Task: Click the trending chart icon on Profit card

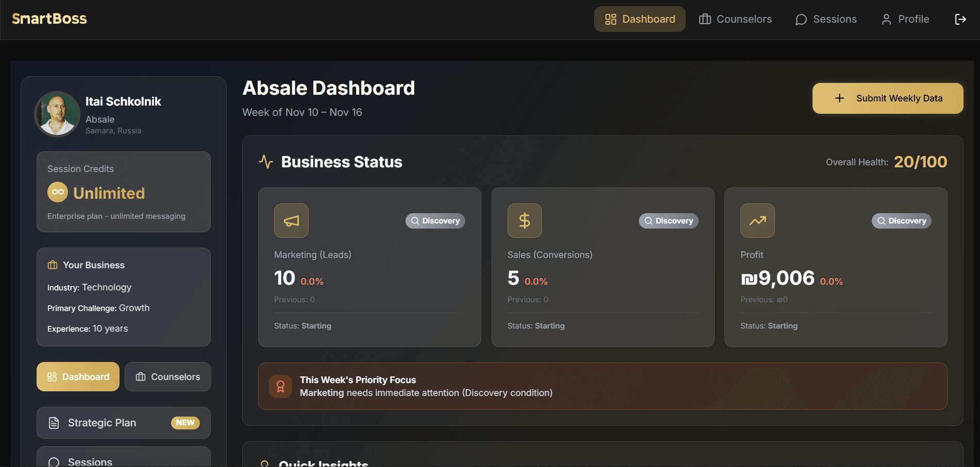Action: (757, 220)
